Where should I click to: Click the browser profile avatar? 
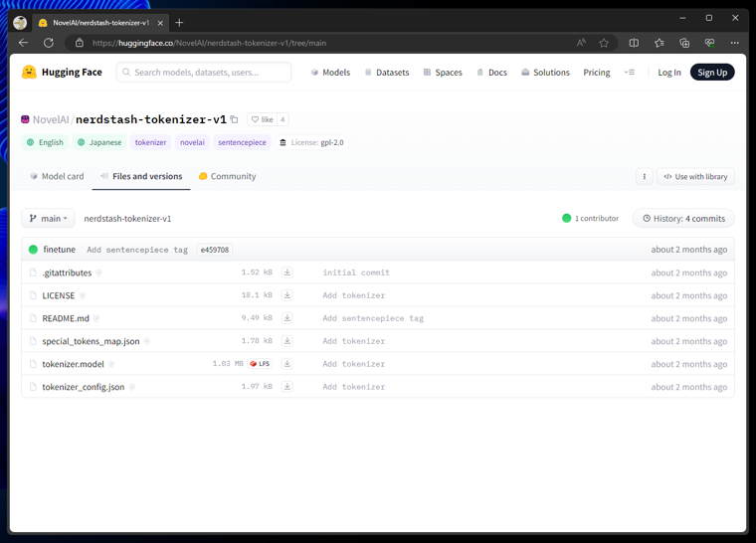pos(20,23)
